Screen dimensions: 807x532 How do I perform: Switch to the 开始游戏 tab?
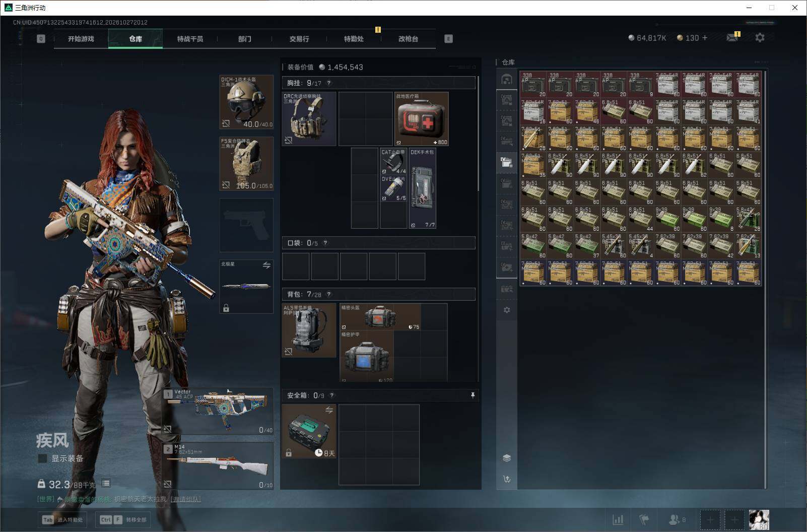(x=81, y=39)
